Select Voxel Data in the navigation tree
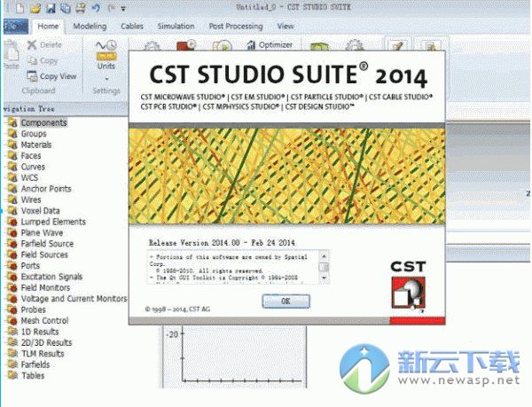 41,211
